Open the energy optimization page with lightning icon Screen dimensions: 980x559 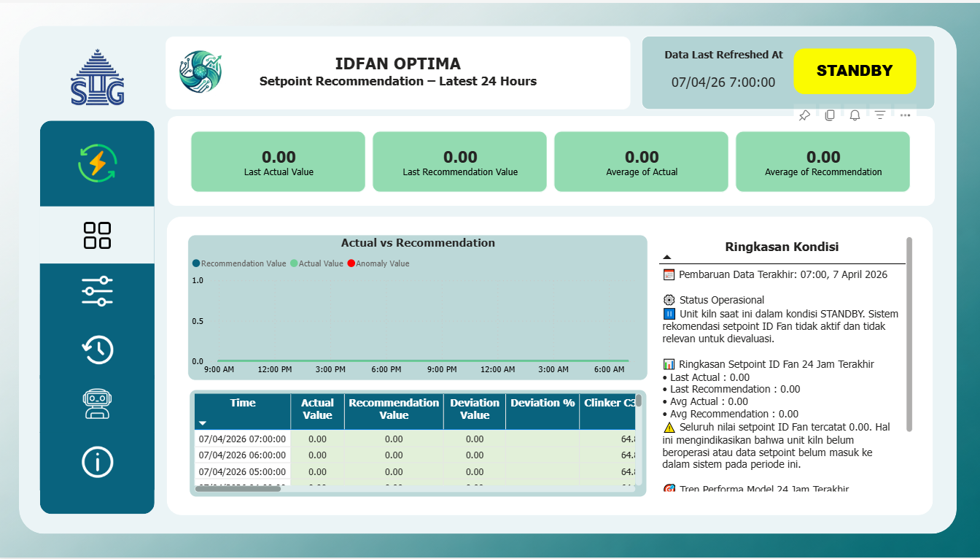click(x=97, y=163)
